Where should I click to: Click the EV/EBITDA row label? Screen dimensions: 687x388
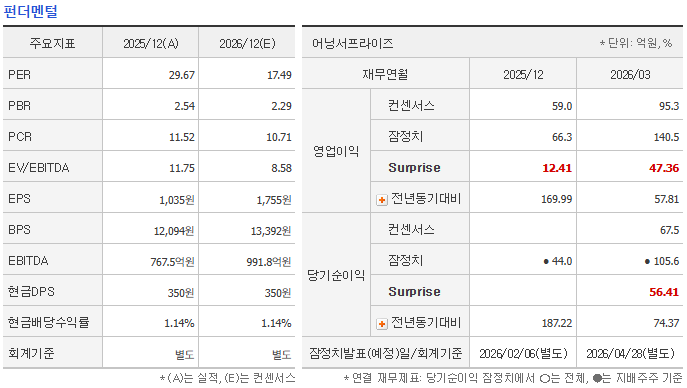pyautogui.click(x=39, y=168)
